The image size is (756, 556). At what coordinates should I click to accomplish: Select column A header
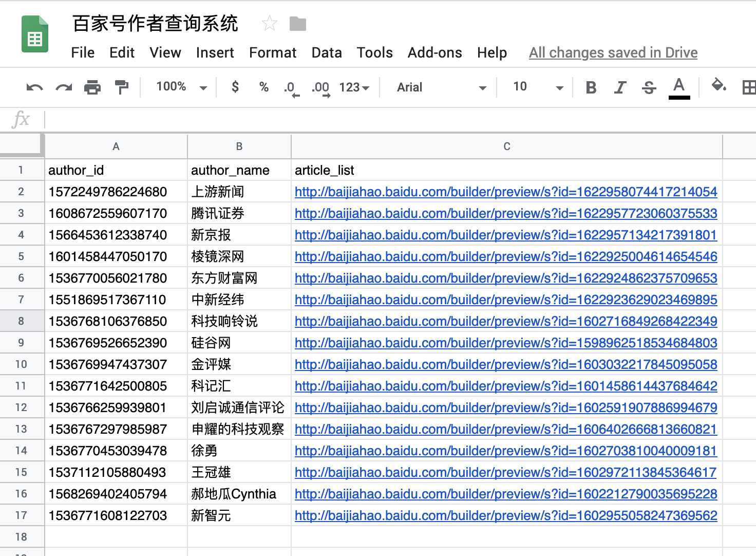click(x=116, y=146)
